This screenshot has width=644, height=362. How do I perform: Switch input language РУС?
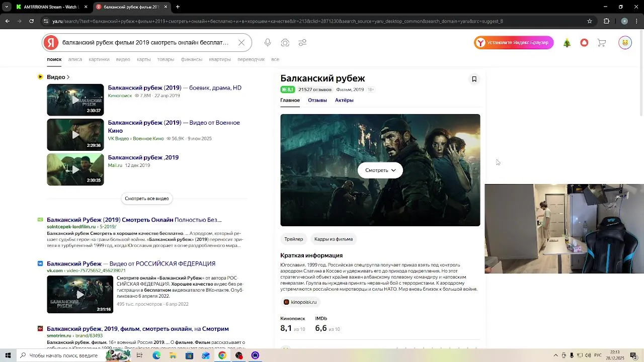click(598, 355)
